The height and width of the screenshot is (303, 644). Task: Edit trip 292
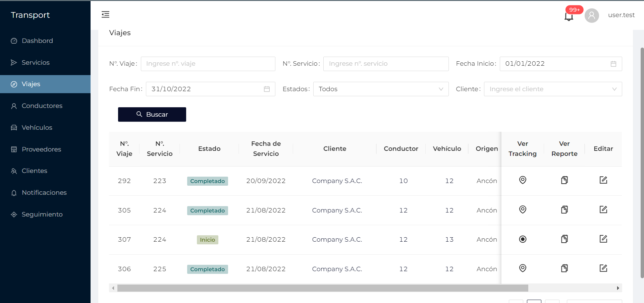(x=603, y=180)
